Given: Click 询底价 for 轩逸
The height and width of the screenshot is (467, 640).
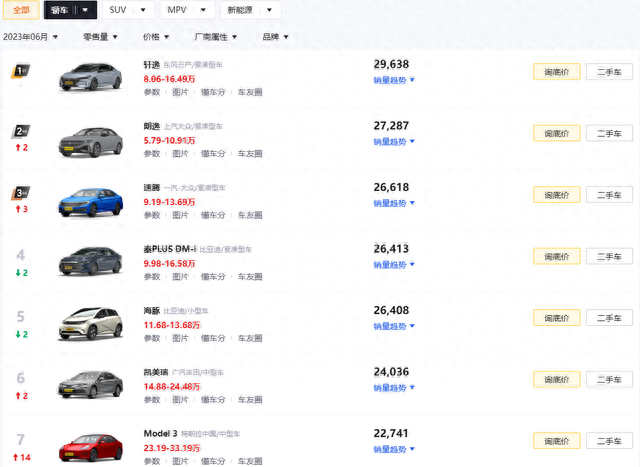Looking at the screenshot, I should pyautogui.click(x=556, y=72).
